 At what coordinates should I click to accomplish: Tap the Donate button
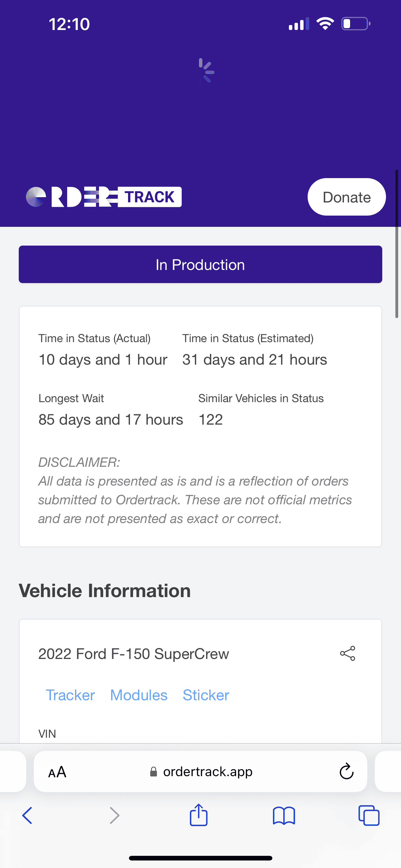pos(346,197)
